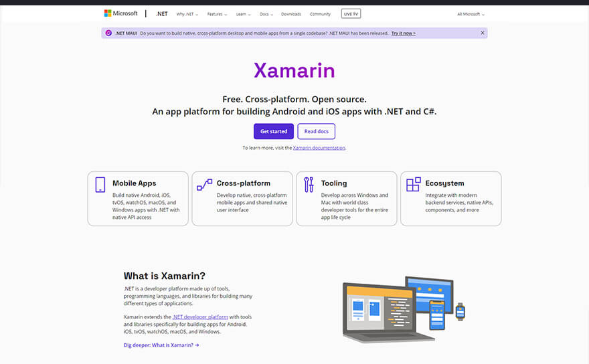Click the LIVE TV button
Image resolution: width=589 pixels, height=364 pixels.
coord(350,14)
